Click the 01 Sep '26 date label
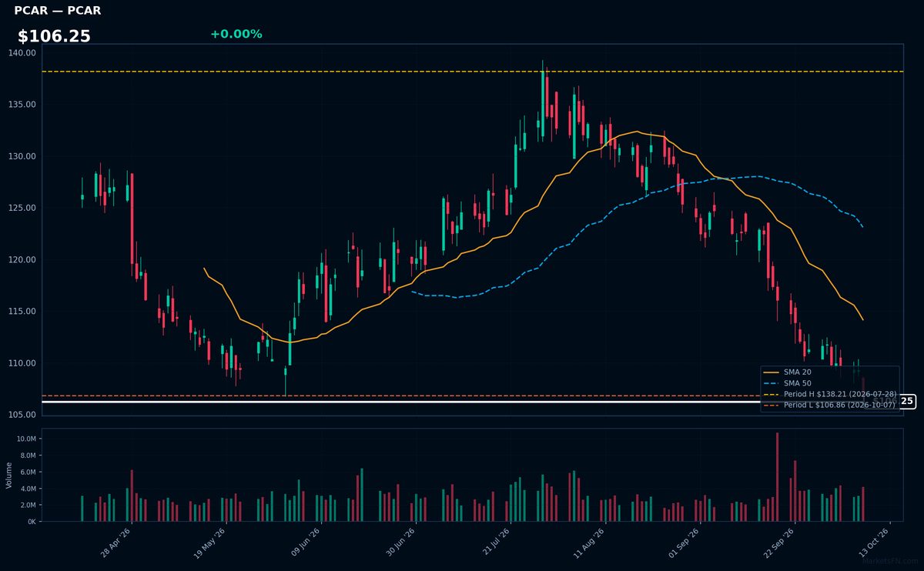Image resolution: width=924 pixels, height=571 pixels. (x=685, y=543)
